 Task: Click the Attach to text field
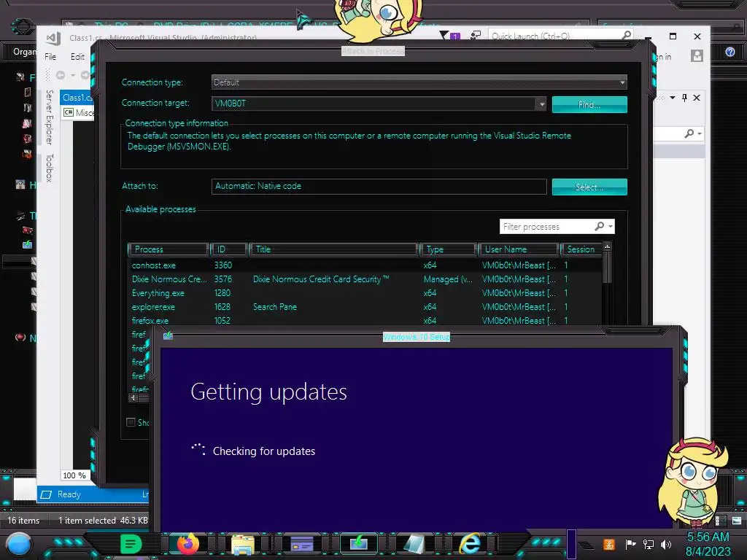[379, 186]
